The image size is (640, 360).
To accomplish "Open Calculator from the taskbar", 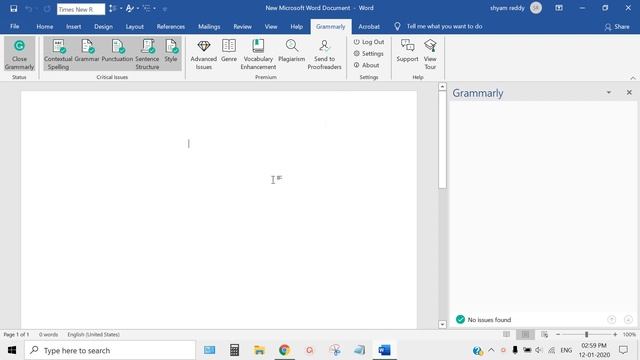I will pyautogui.click(x=234, y=350).
